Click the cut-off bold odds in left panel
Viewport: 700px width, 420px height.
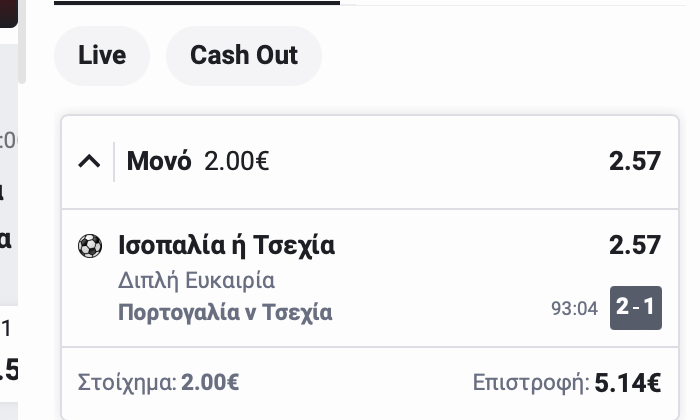[x=9, y=370]
